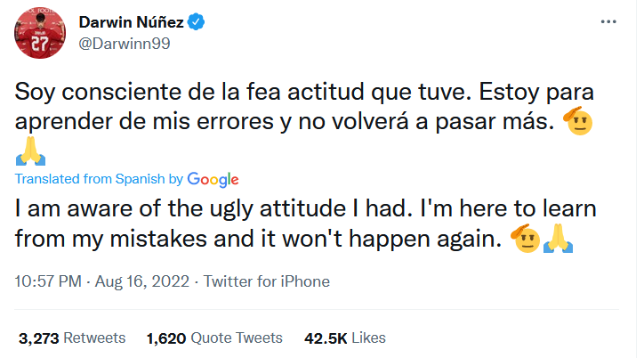Click the 10:57 PM timestamp
Image resolution: width=644 pixels, height=358 pixels.
coord(50,281)
